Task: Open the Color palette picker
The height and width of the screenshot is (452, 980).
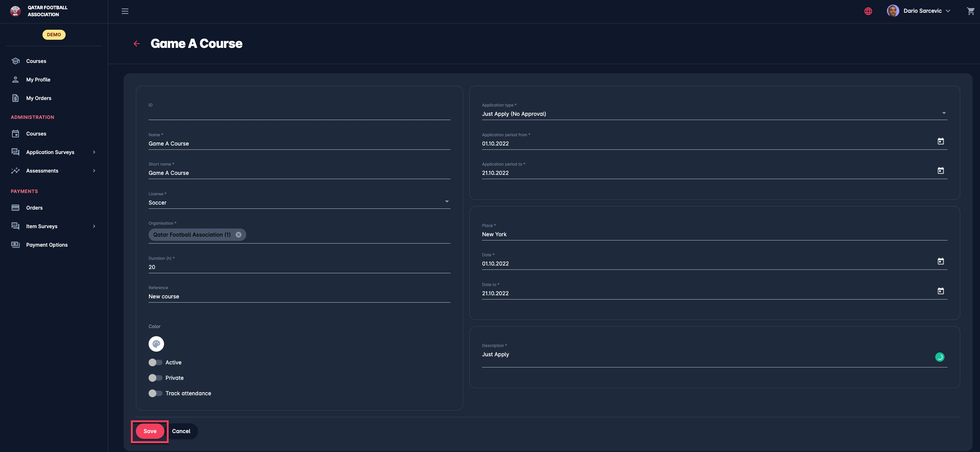Action: click(x=156, y=344)
